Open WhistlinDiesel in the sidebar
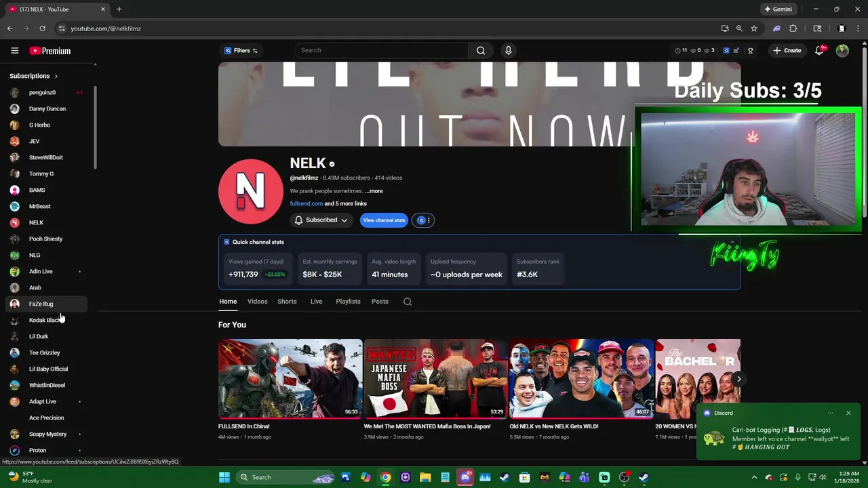The width and height of the screenshot is (868, 488). [x=46, y=385]
